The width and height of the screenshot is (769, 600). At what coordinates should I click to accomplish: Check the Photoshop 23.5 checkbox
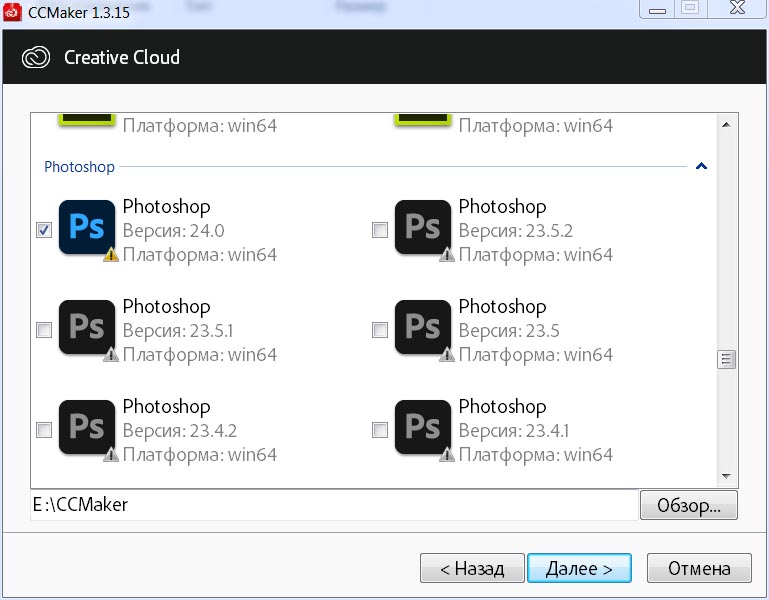(x=380, y=330)
